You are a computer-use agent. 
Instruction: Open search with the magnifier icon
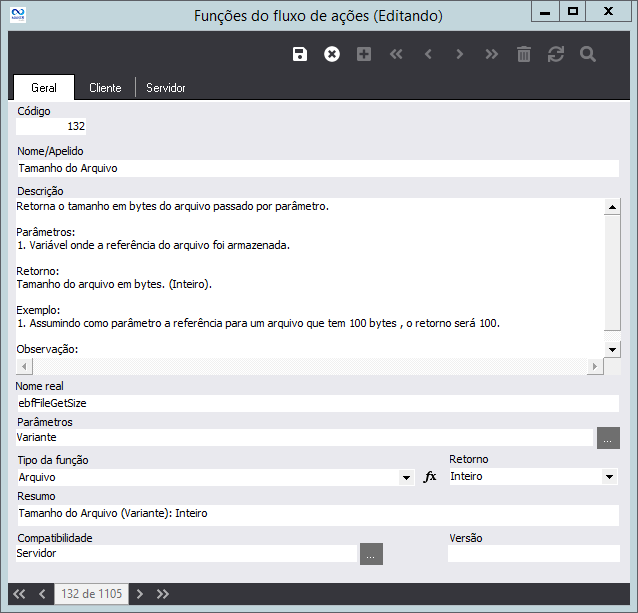588,54
